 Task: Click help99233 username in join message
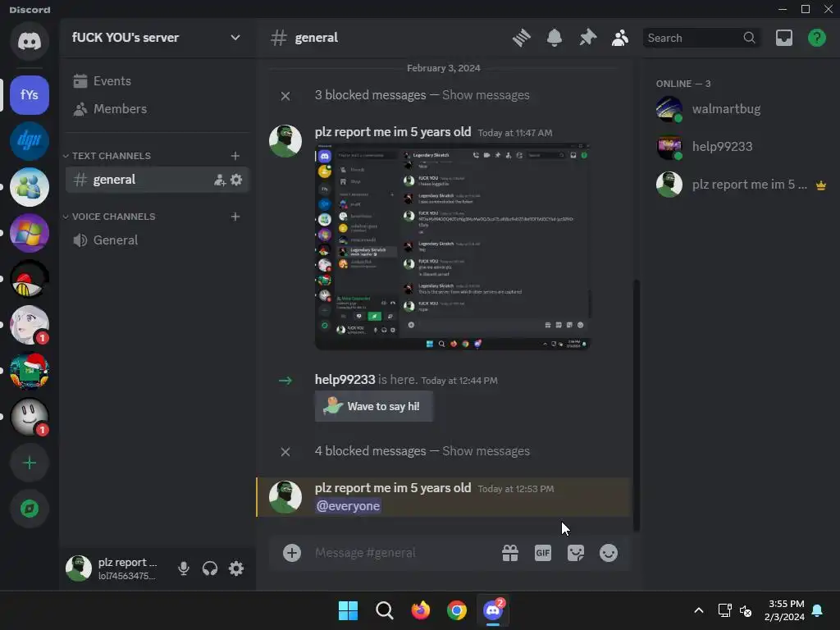click(x=345, y=379)
